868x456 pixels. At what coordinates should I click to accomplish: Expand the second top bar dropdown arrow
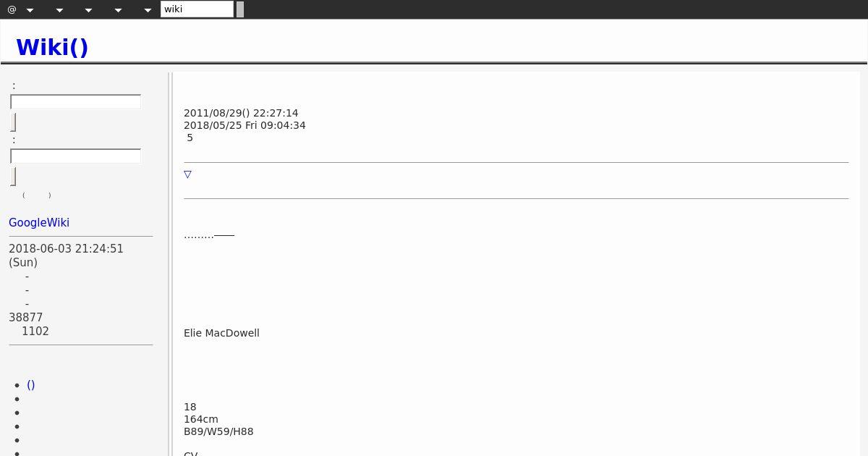tap(59, 10)
